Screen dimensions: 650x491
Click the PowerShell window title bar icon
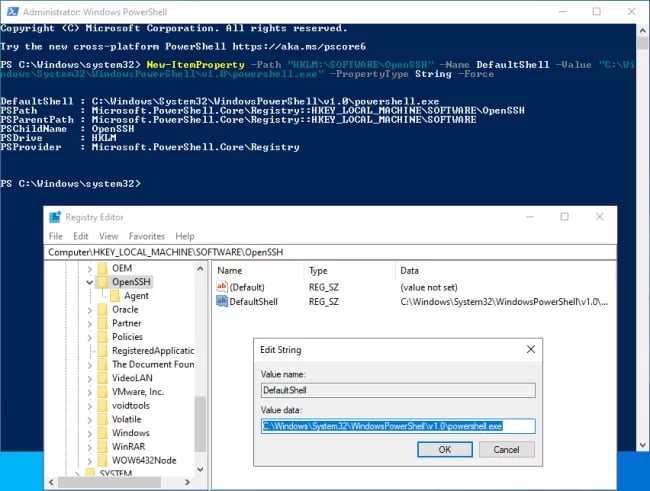[12, 12]
